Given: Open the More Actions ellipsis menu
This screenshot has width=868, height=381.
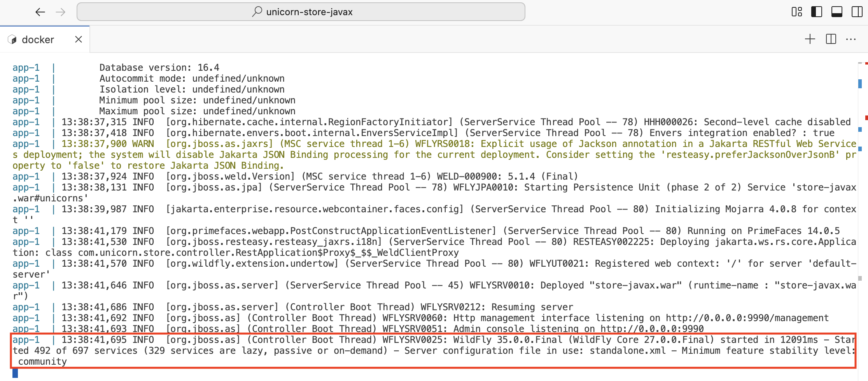Looking at the screenshot, I should point(851,39).
